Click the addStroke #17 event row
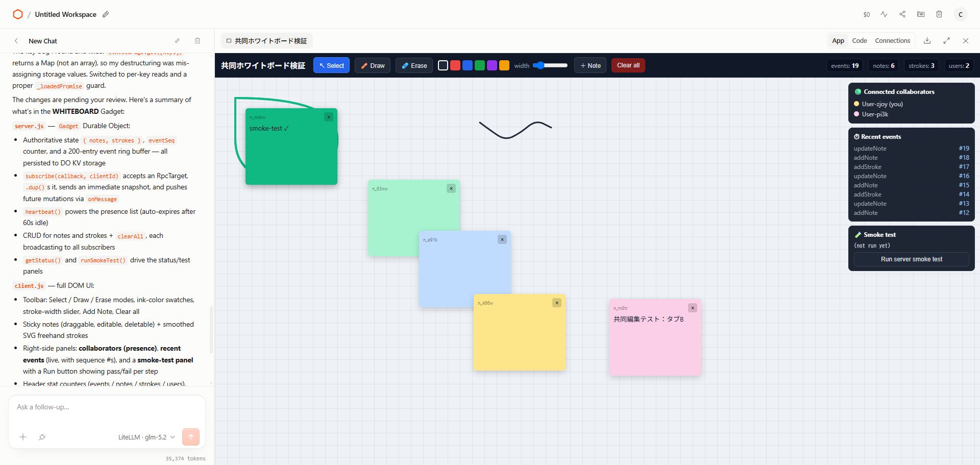This screenshot has height=465, width=980. coord(912,167)
